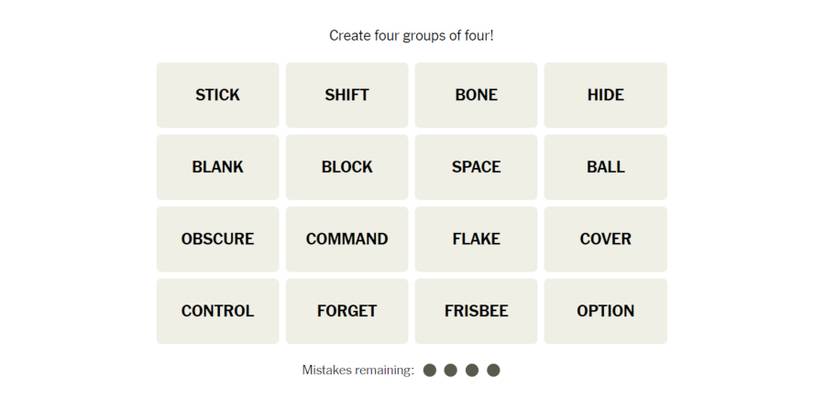This screenshot has width=825, height=413.
Task: Click the BLANK word tile
Action: 217,167
